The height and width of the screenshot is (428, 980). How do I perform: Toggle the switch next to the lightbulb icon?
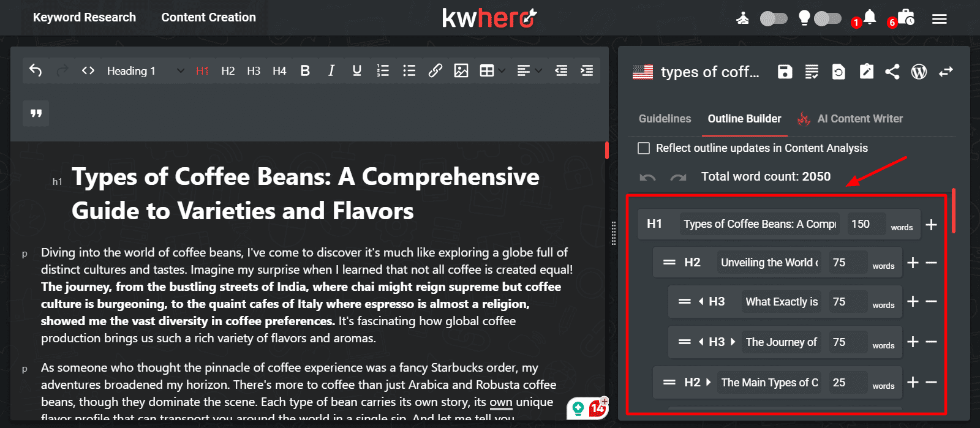pyautogui.click(x=827, y=18)
